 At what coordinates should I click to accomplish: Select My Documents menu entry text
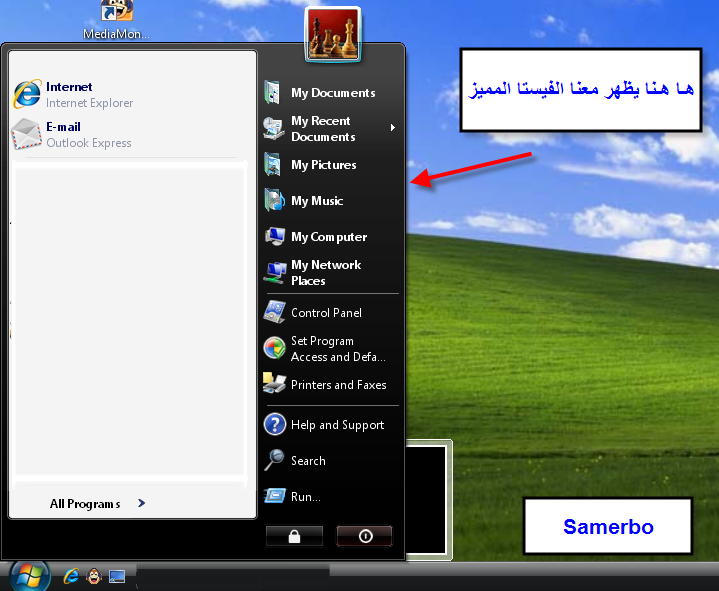(x=333, y=93)
